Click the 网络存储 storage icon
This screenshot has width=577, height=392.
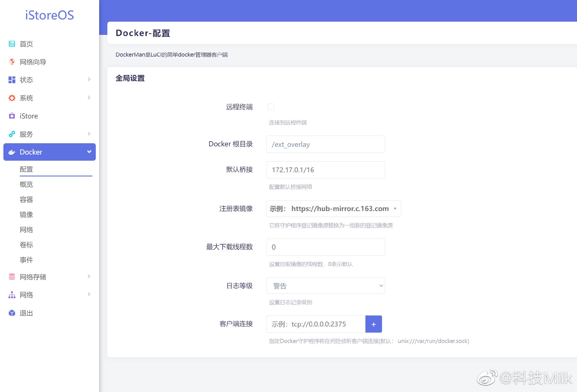click(x=12, y=277)
